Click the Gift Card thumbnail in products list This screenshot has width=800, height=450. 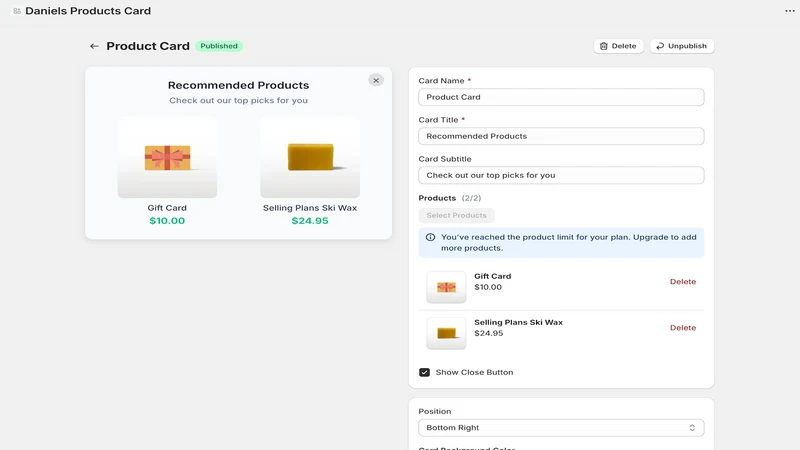446,287
